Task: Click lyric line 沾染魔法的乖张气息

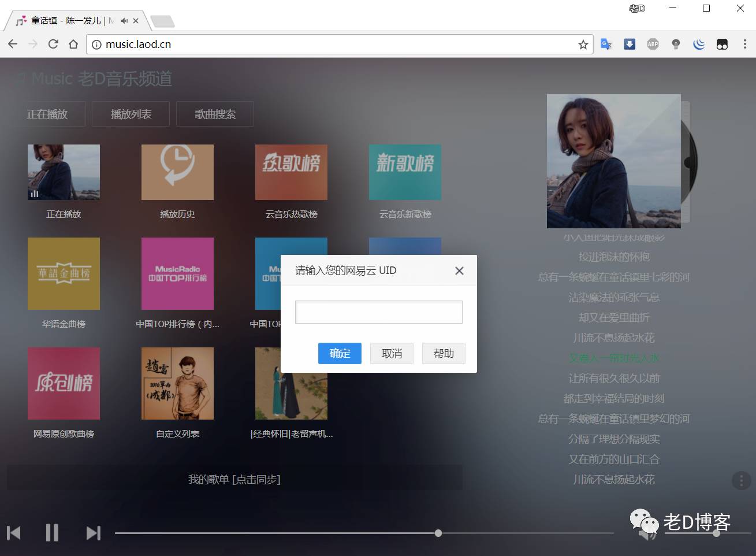Action: click(614, 297)
